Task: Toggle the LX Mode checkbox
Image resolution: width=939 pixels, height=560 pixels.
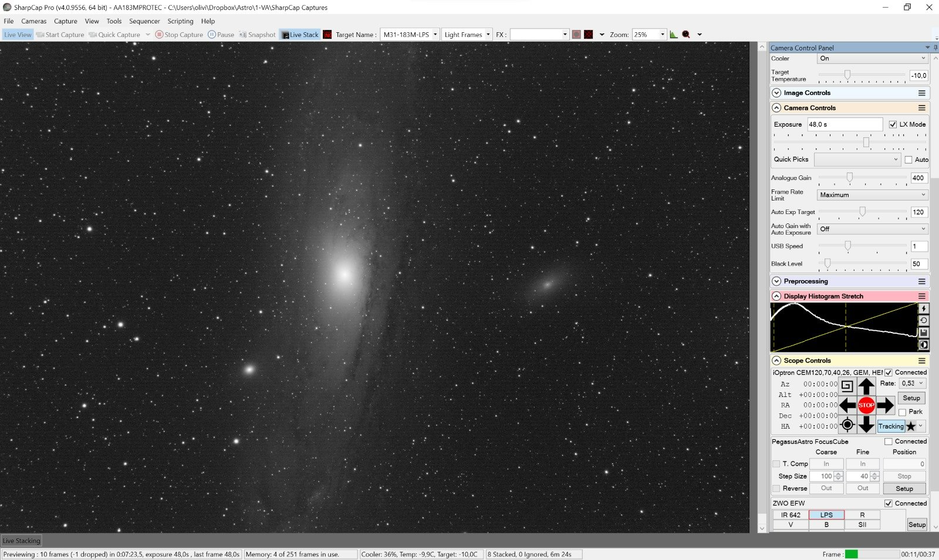Action: point(893,124)
